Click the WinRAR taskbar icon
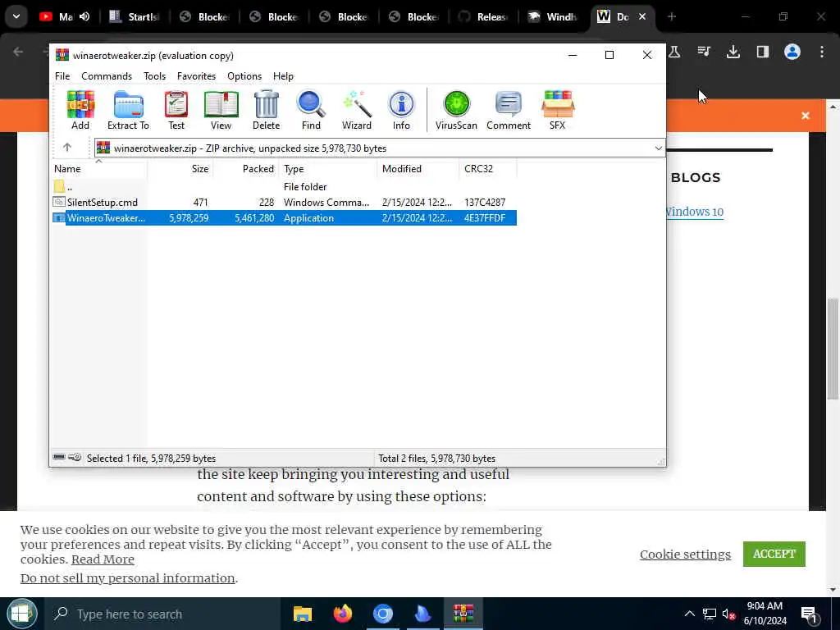 point(463,614)
